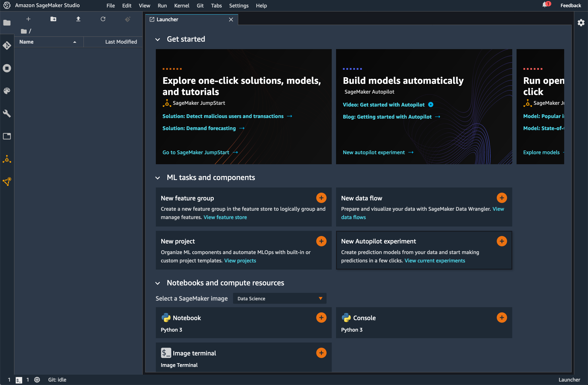Click View data flows link
The height and width of the screenshot is (385, 588).
[353, 217]
